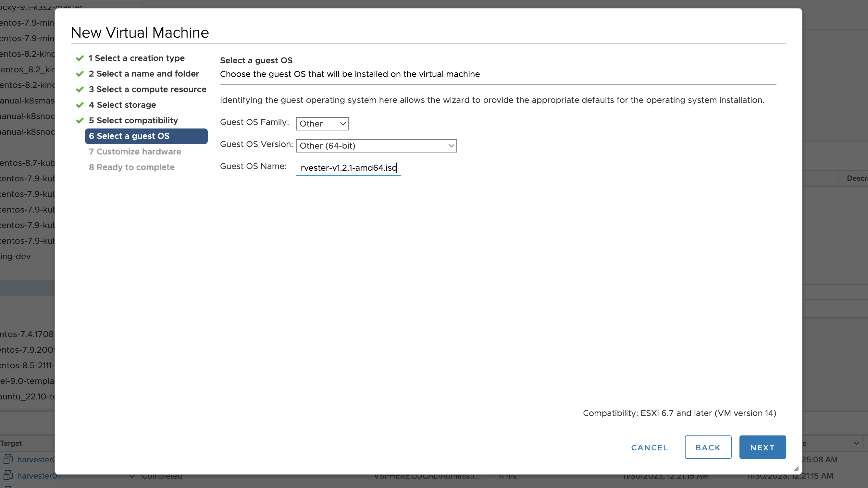Viewport: 868px width, 488px height.
Task: Go to step 4 Select storage
Action: 122,105
